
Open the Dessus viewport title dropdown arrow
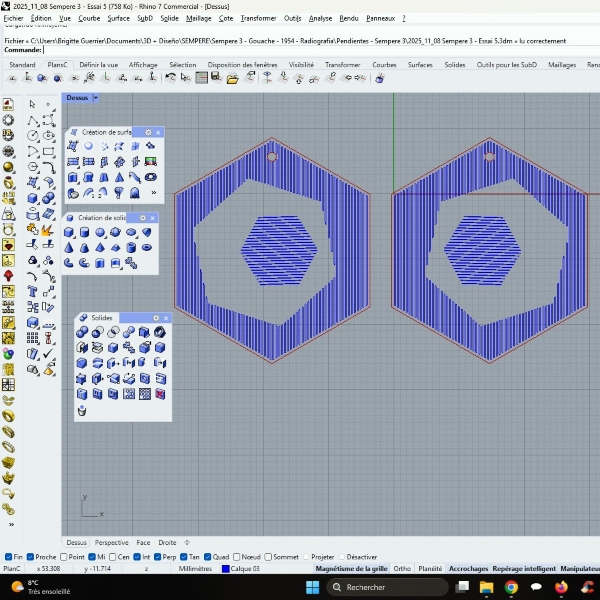pyautogui.click(x=96, y=98)
